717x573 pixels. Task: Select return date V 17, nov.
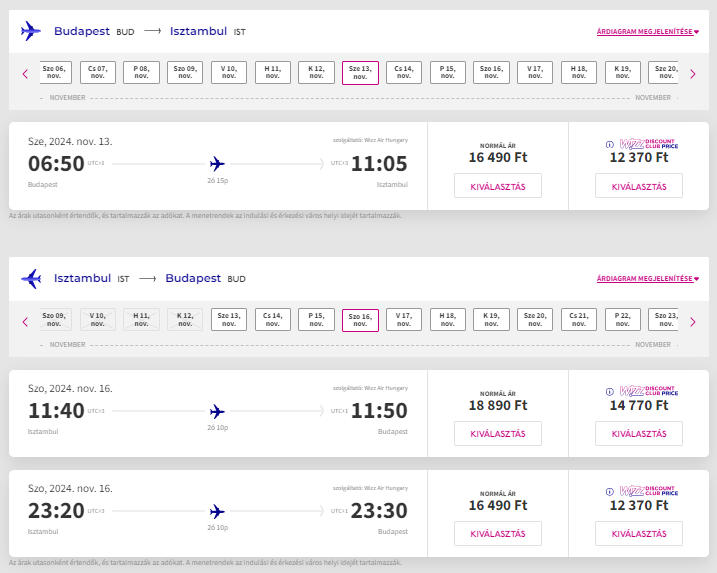point(404,320)
